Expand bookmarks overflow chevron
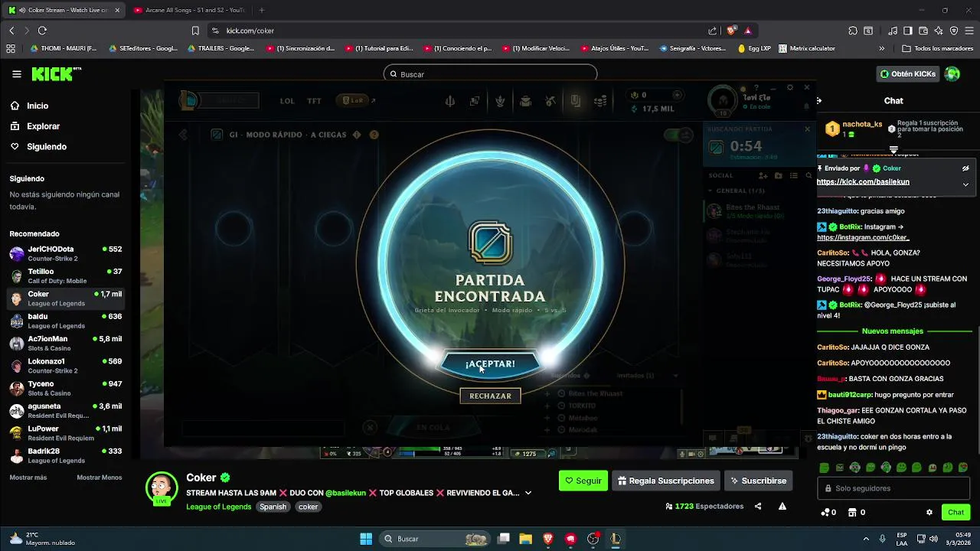 coord(881,48)
